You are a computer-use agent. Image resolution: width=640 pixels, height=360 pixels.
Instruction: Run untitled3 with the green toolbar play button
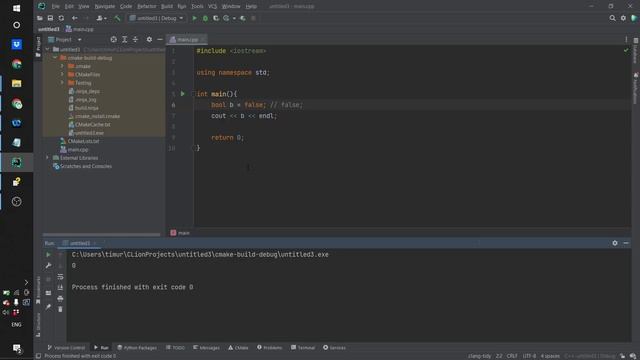194,18
